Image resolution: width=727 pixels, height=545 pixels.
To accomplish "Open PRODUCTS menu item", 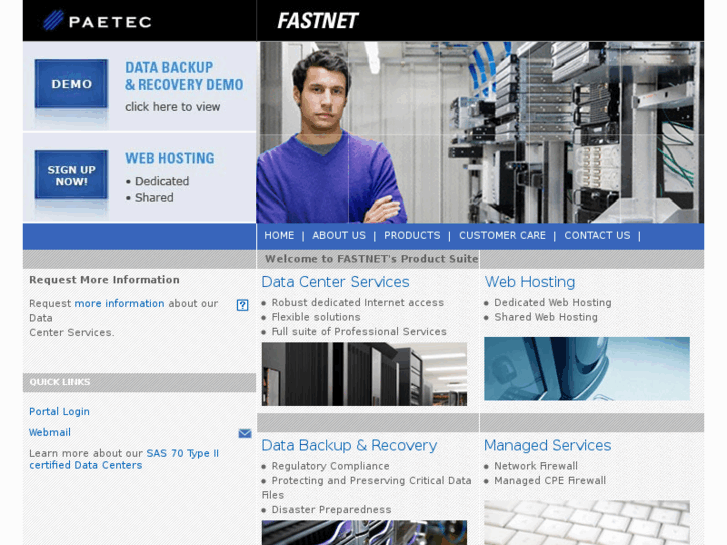I will tap(412, 236).
